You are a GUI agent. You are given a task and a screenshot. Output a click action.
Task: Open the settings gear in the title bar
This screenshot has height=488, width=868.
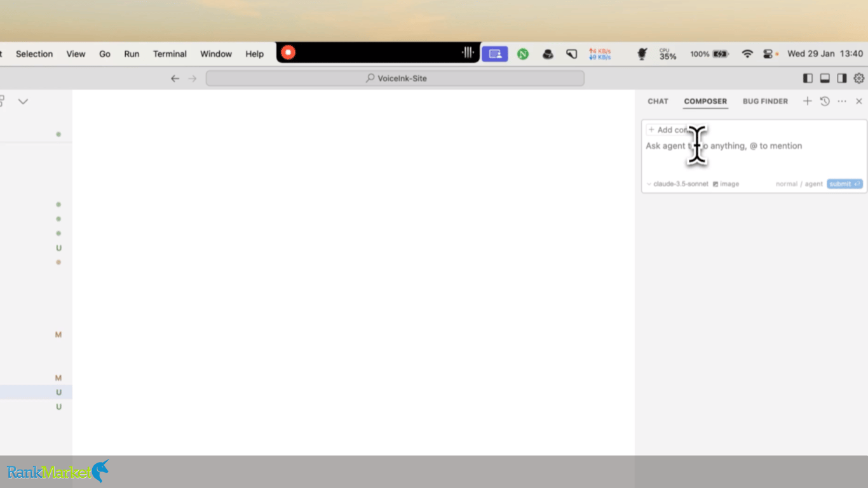(859, 78)
